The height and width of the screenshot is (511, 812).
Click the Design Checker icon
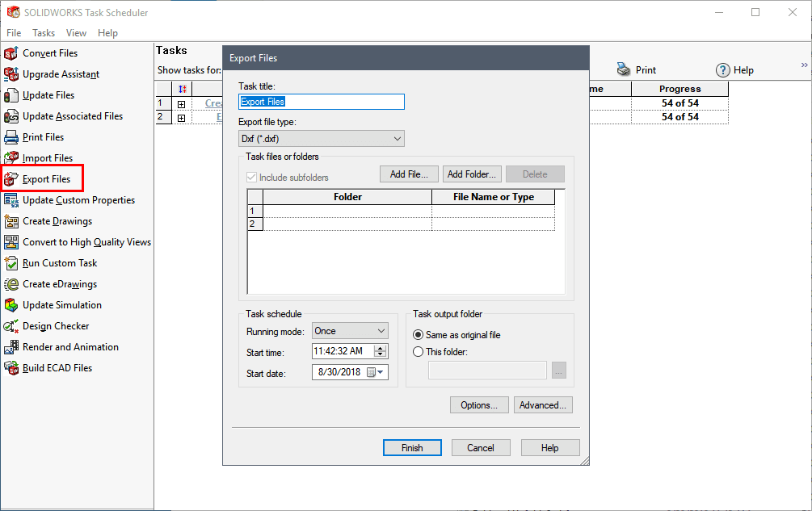pyautogui.click(x=11, y=326)
